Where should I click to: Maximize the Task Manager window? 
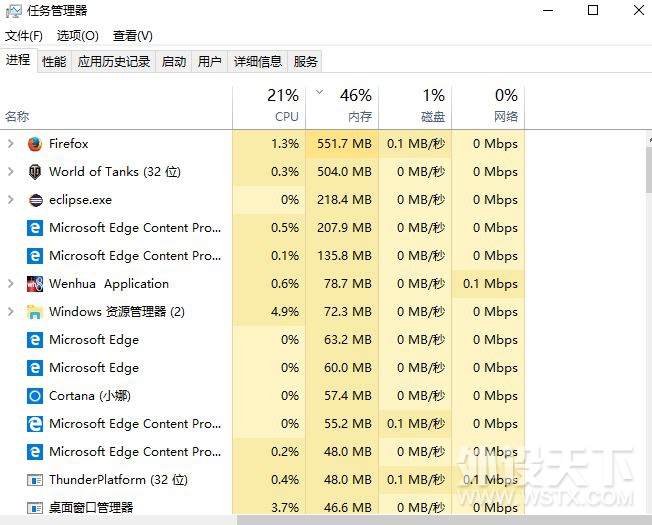pyautogui.click(x=593, y=10)
